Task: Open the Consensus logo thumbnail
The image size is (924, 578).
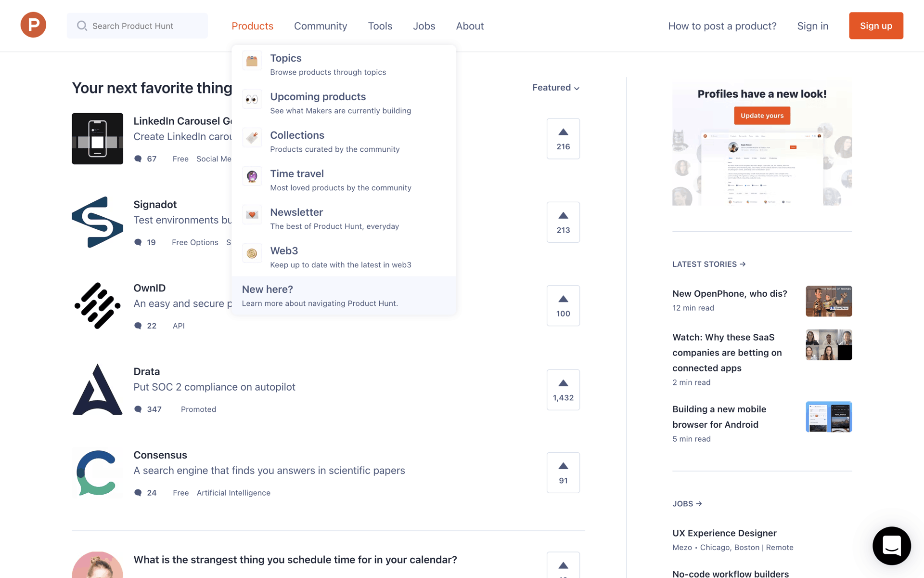Action: pyautogui.click(x=97, y=473)
